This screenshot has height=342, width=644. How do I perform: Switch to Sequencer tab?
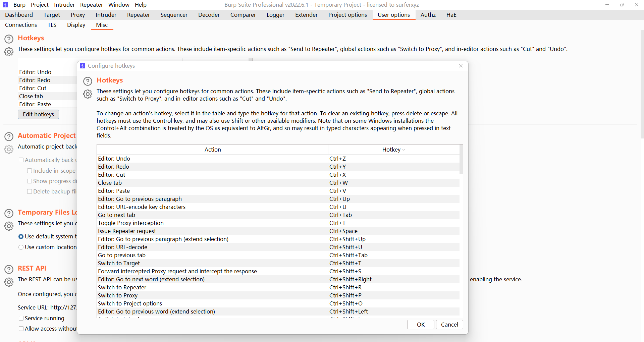point(174,15)
